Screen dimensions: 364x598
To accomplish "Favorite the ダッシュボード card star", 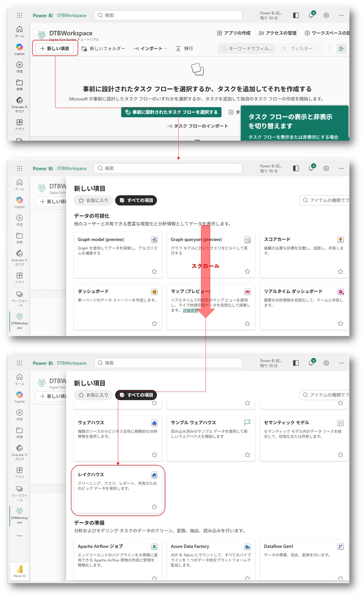I will pyautogui.click(x=154, y=323).
